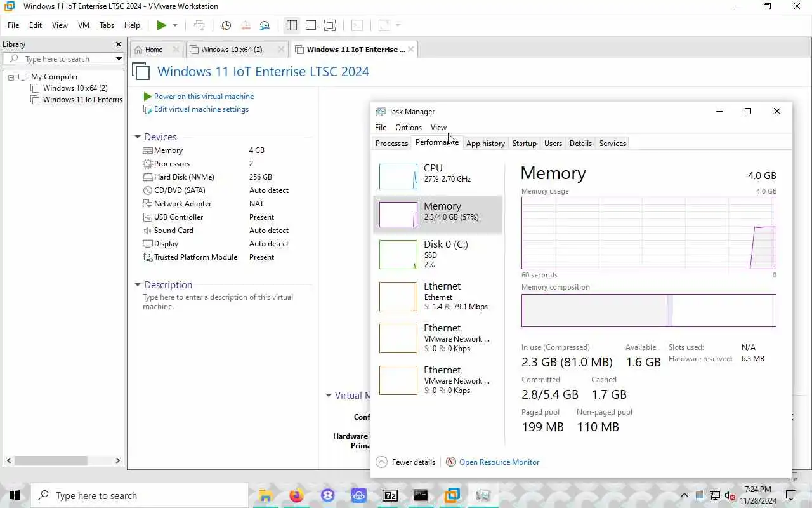812x508 pixels.
Task: Collapse the My Computer tree node
Action: [11, 77]
